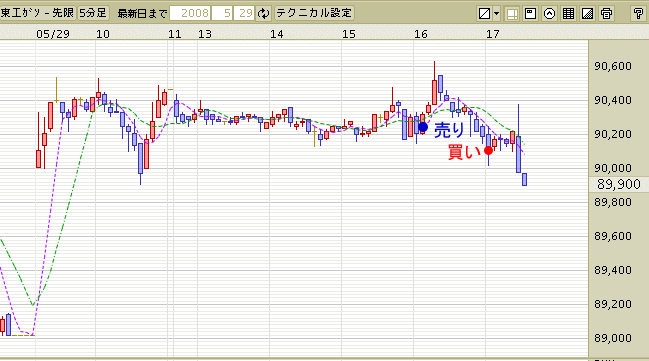Refresh the chart date with circular arrows

click(263, 13)
